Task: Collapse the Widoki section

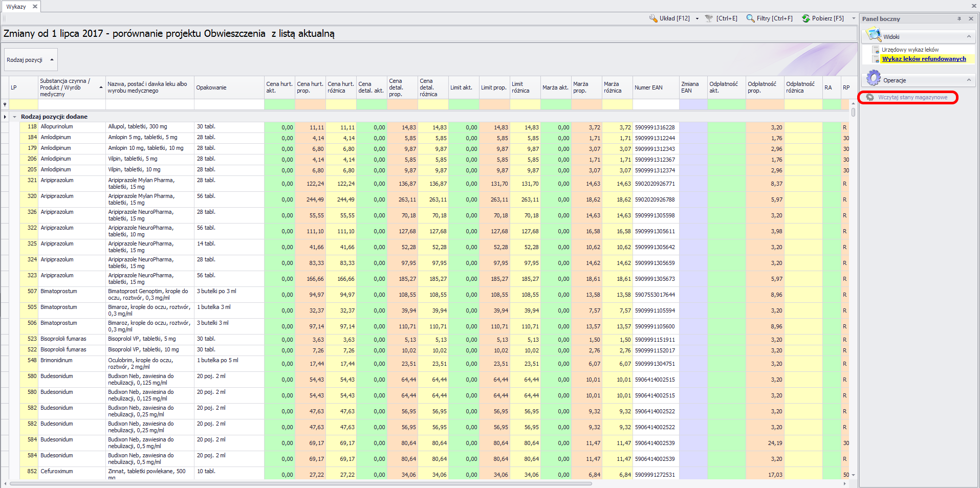Action: coord(969,37)
